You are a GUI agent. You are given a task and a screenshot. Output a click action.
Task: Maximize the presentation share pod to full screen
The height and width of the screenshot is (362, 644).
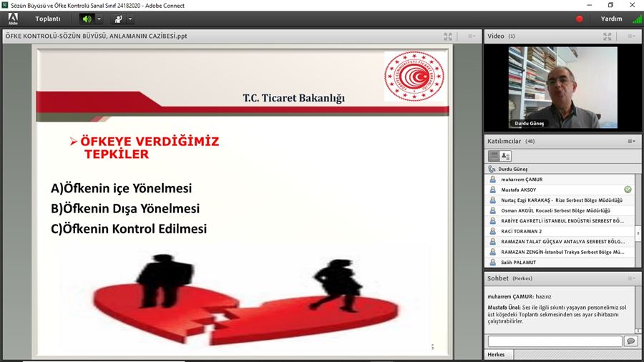coord(448,36)
